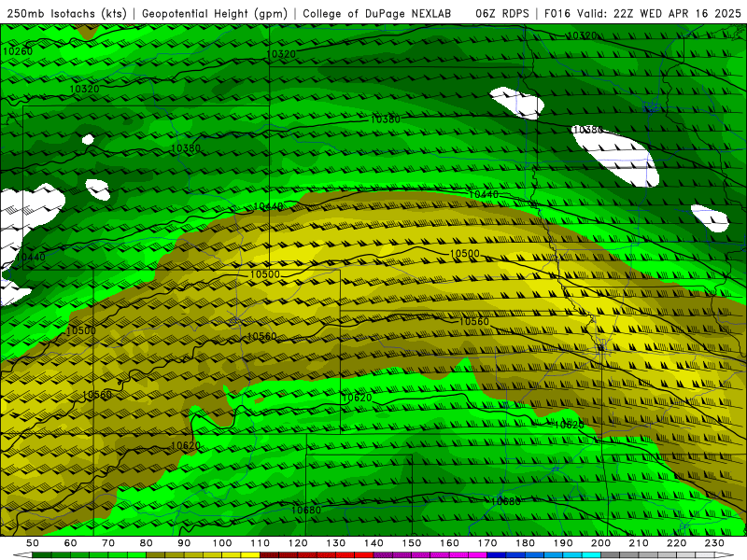Click the "Valid: 22Z WED APR 16 2025" text
Viewport: 747px width, 560px height.
(x=659, y=14)
